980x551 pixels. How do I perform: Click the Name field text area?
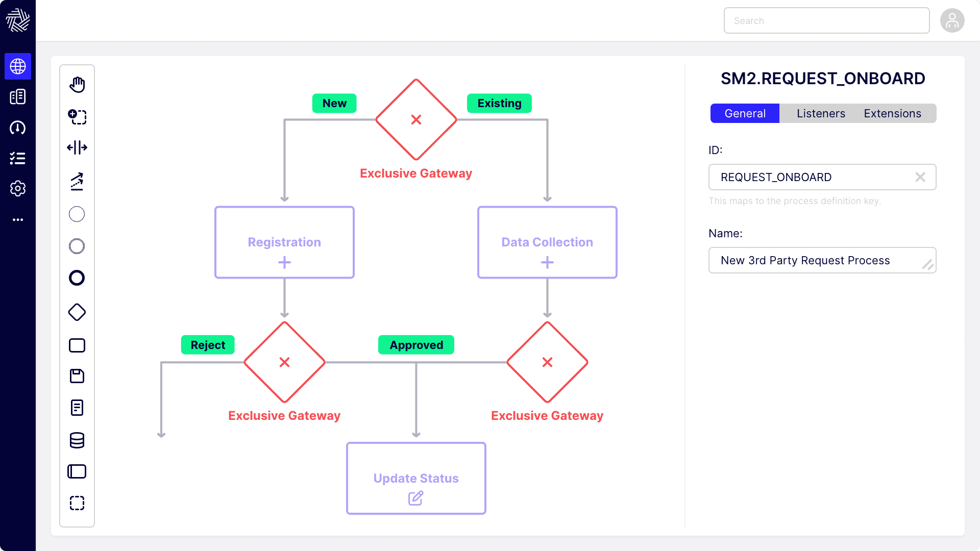pyautogui.click(x=817, y=261)
